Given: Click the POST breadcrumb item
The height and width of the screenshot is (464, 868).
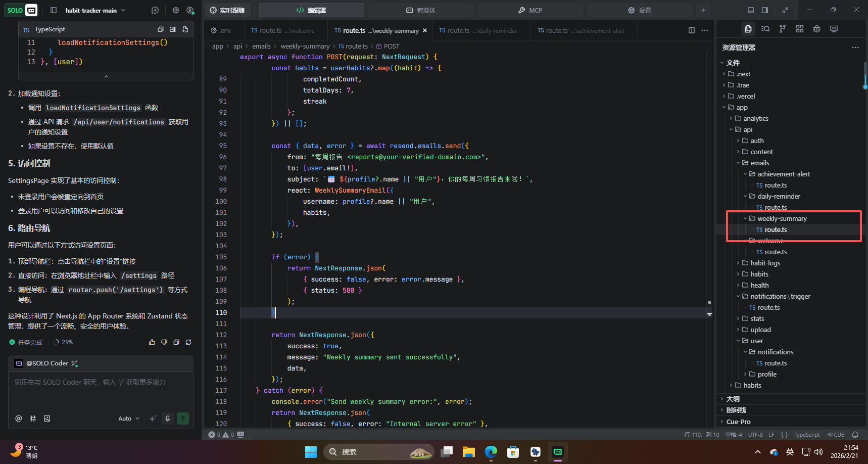Looking at the screenshot, I should (x=388, y=46).
